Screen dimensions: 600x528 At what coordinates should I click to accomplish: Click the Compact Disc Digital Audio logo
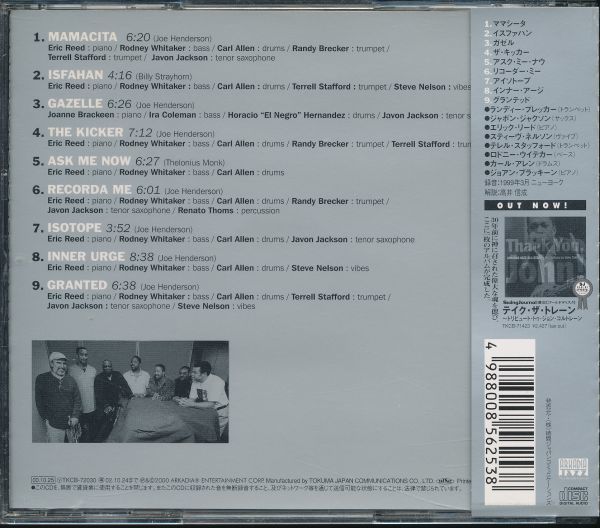(x=574, y=496)
